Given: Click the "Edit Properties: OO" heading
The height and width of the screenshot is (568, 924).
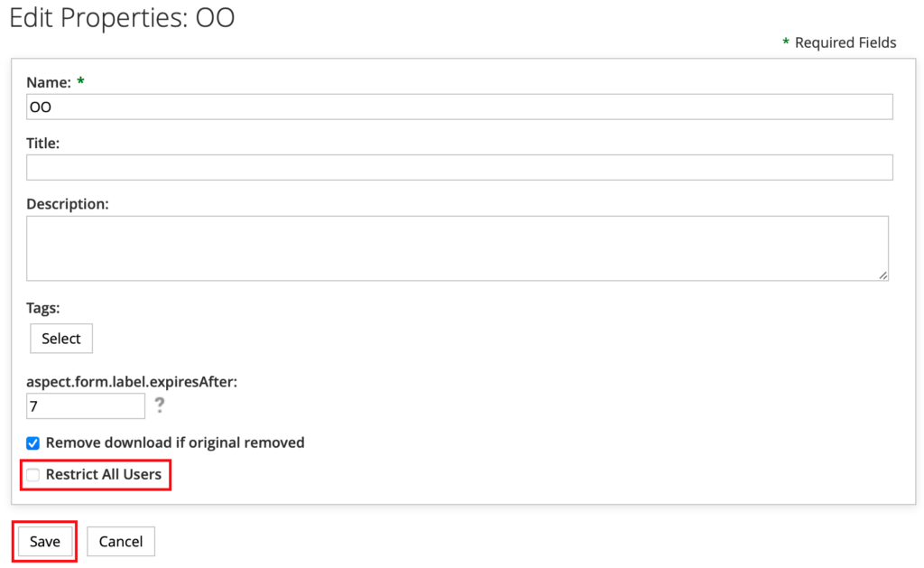Looking at the screenshot, I should coord(122,18).
